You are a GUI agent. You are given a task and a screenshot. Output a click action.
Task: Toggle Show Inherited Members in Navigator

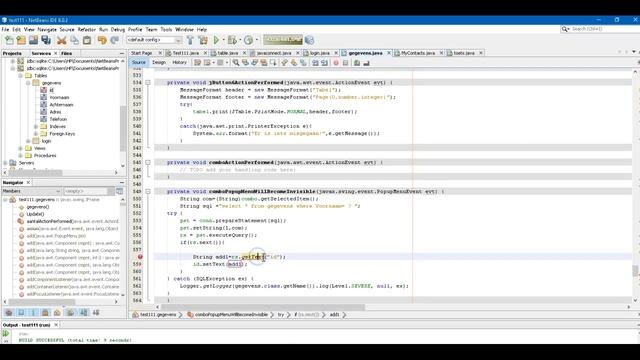pyautogui.click(x=9, y=313)
